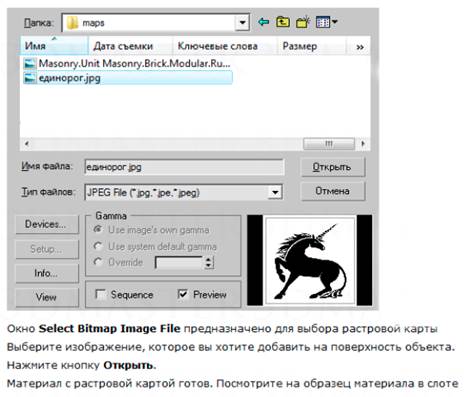Select Use image's own gamma radio
Image resolution: width=467 pixels, height=397 pixels.
click(98, 230)
